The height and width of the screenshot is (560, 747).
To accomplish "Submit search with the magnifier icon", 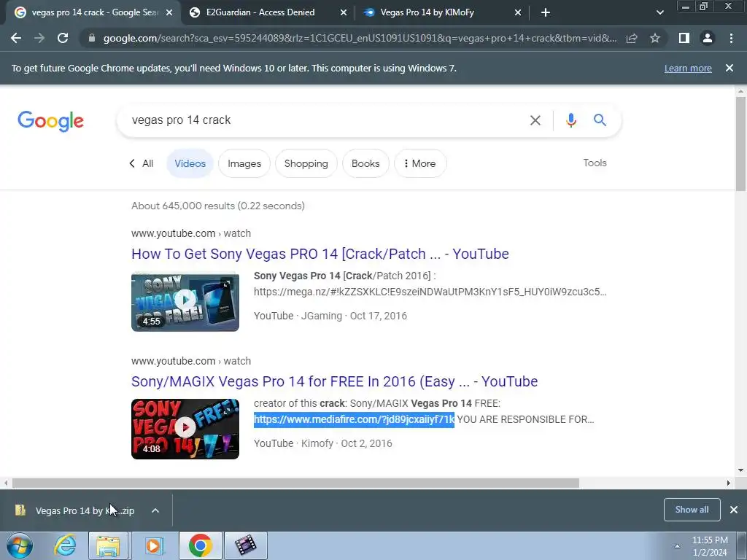I will tap(600, 120).
